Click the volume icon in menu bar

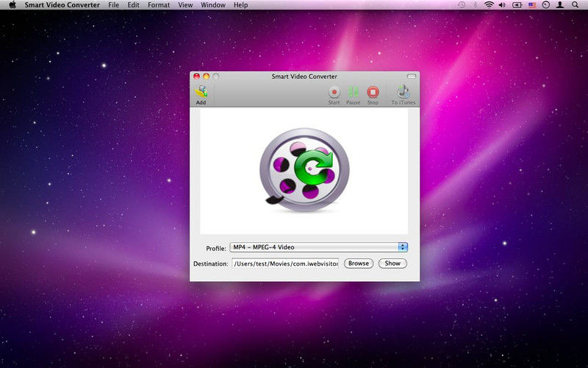502,5
